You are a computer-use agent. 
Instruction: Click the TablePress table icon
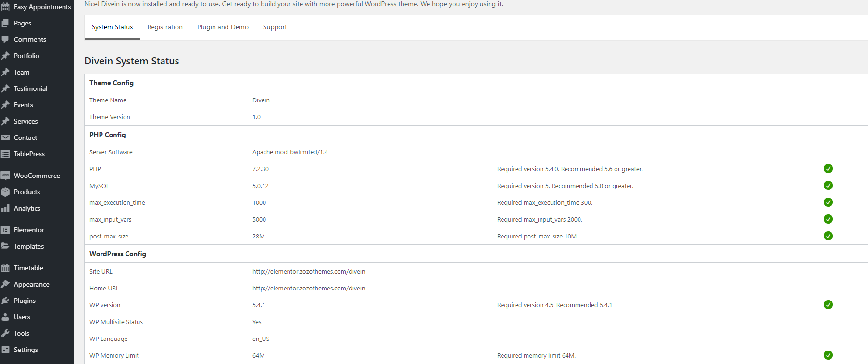click(5, 154)
